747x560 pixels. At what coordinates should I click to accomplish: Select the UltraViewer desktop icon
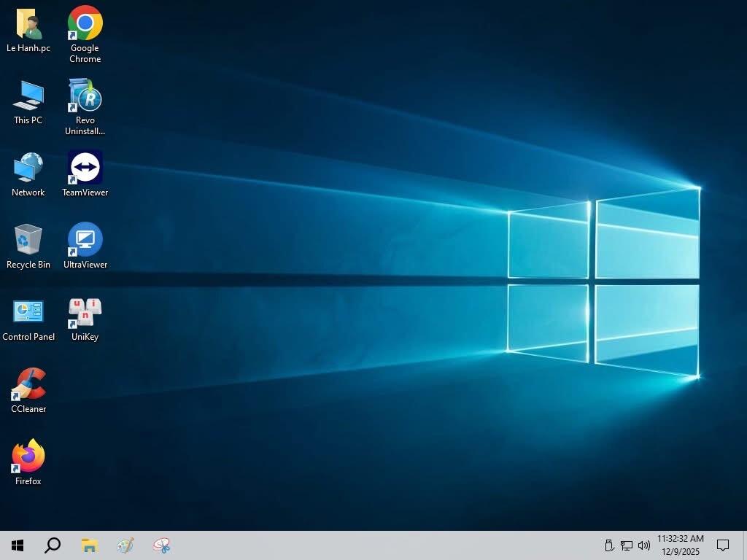pos(85,241)
